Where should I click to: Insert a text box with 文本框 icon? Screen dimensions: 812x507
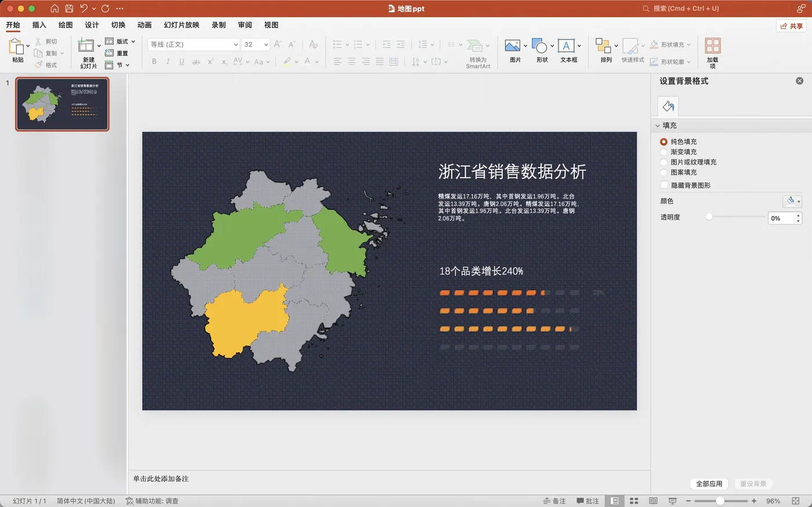[x=566, y=46]
